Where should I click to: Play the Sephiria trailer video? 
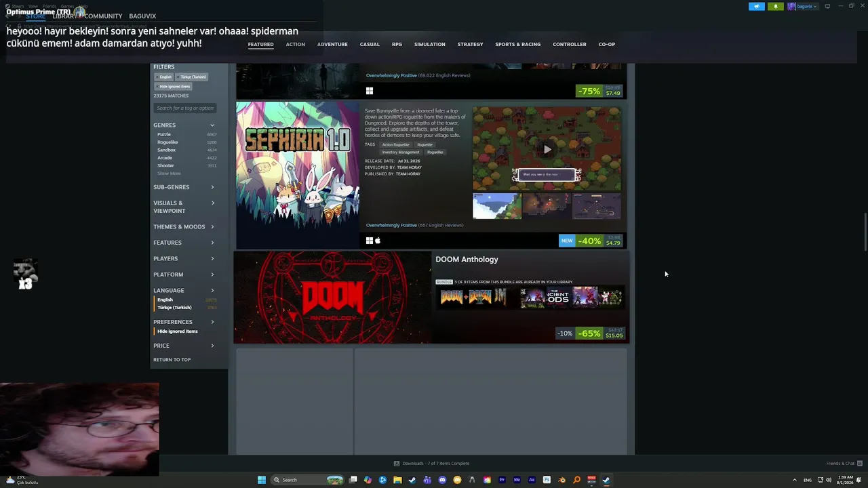(547, 149)
